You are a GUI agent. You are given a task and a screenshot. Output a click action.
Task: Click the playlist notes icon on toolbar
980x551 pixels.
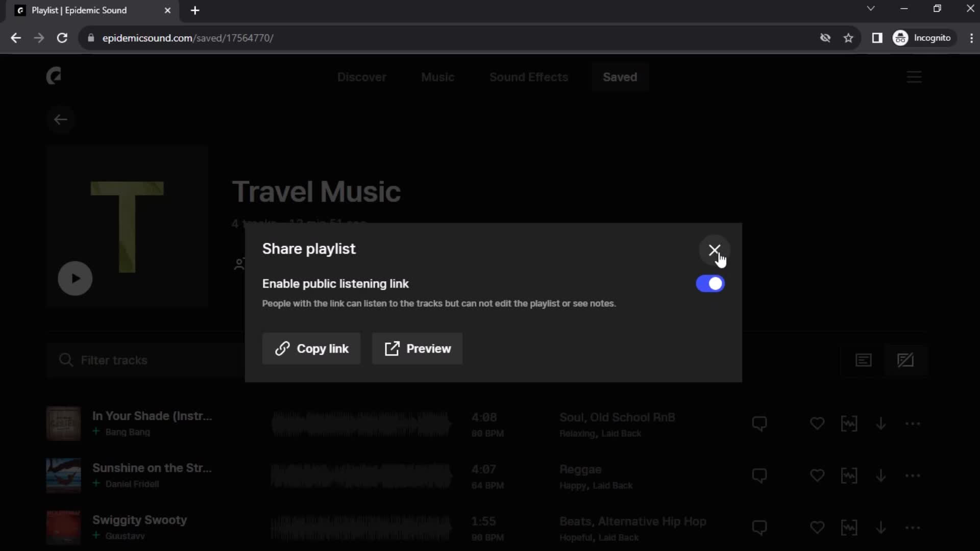click(x=864, y=360)
